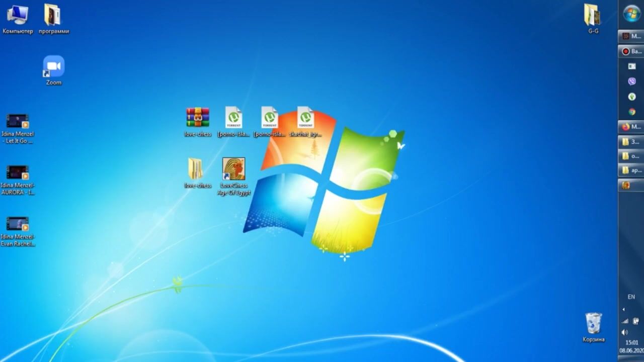644x362 pixels.
Task: Select Idina Menzel Let It Go video
Action: (18, 121)
